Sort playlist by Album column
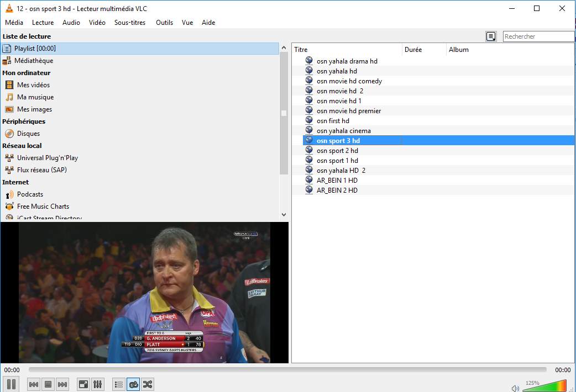 coord(510,50)
